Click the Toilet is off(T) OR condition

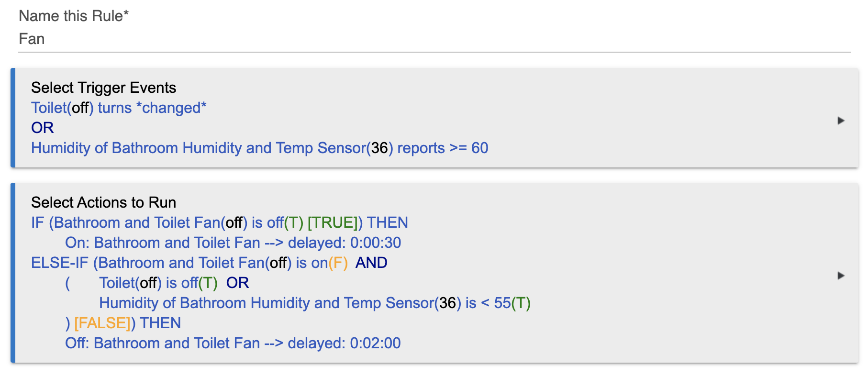174,283
